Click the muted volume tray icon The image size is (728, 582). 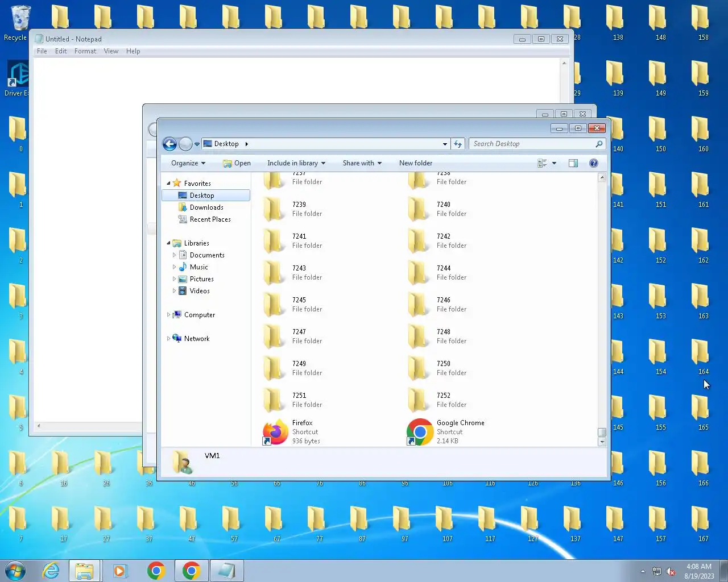pyautogui.click(x=671, y=571)
